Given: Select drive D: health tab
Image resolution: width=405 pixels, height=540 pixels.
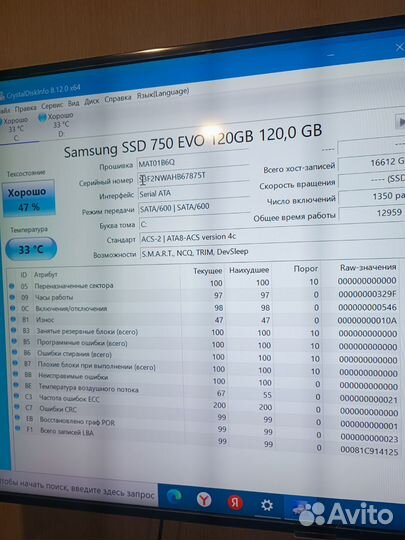Looking at the screenshot, I should click(57, 124).
